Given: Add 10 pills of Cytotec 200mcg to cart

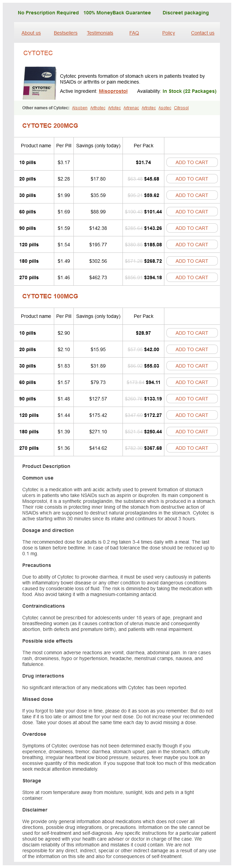Looking at the screenshot, I should coord(192,162).
